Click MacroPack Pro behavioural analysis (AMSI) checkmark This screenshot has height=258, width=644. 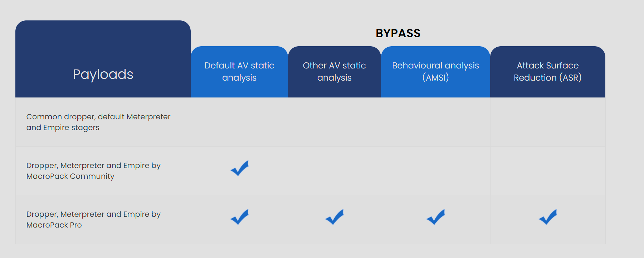[435, 217]
